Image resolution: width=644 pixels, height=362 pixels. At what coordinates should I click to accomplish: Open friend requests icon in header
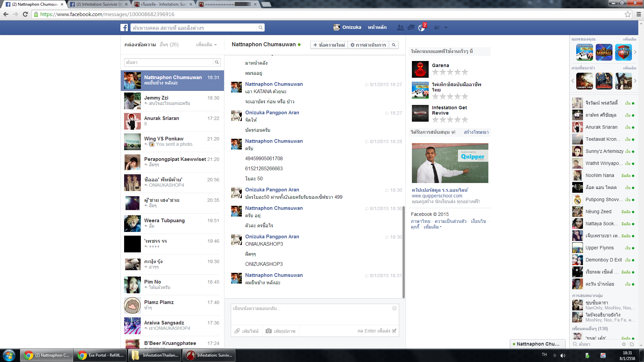point(400,27)
